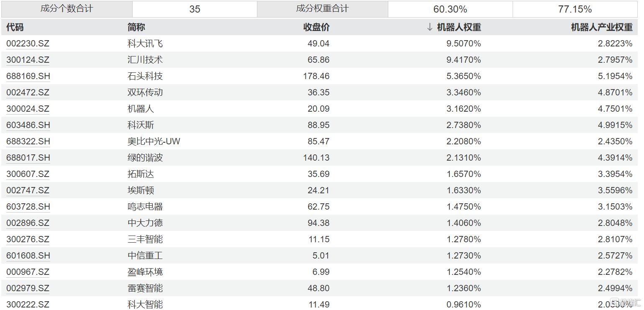Open stock code 300024.SZ

28,109
